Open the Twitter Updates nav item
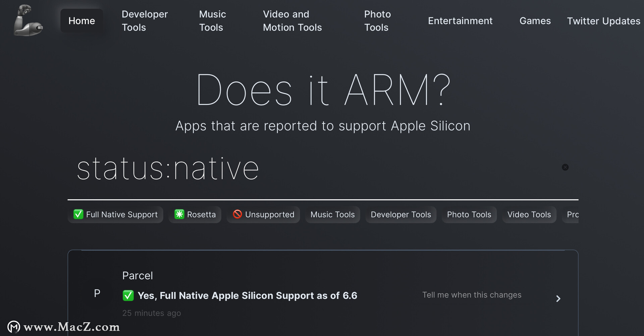The width and height of the screenshot is (644, 336). [x=604, y=21]
